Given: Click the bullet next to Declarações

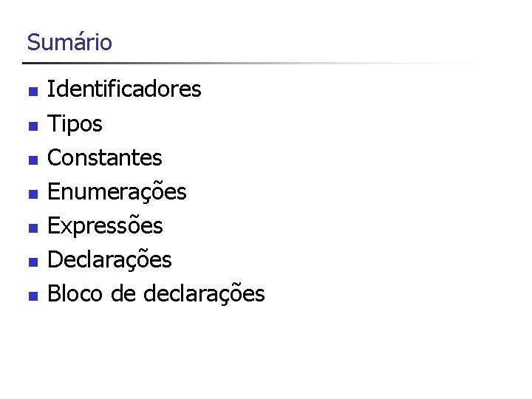Looking at the screenshot, I should pos(33,262).
